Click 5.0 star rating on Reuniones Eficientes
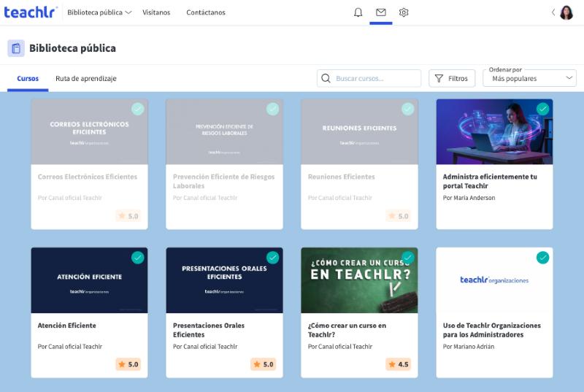The height and width of the screenshot is (392, 584). (399, 216)
